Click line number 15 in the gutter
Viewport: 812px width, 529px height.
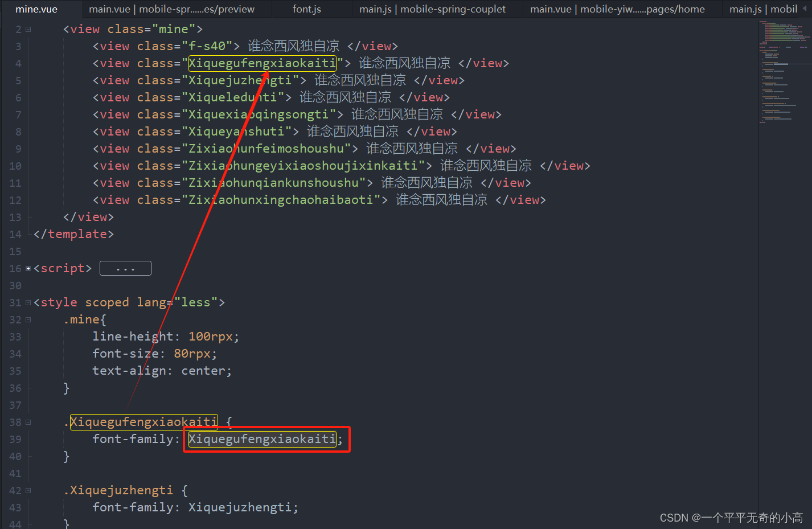[15, 251]
